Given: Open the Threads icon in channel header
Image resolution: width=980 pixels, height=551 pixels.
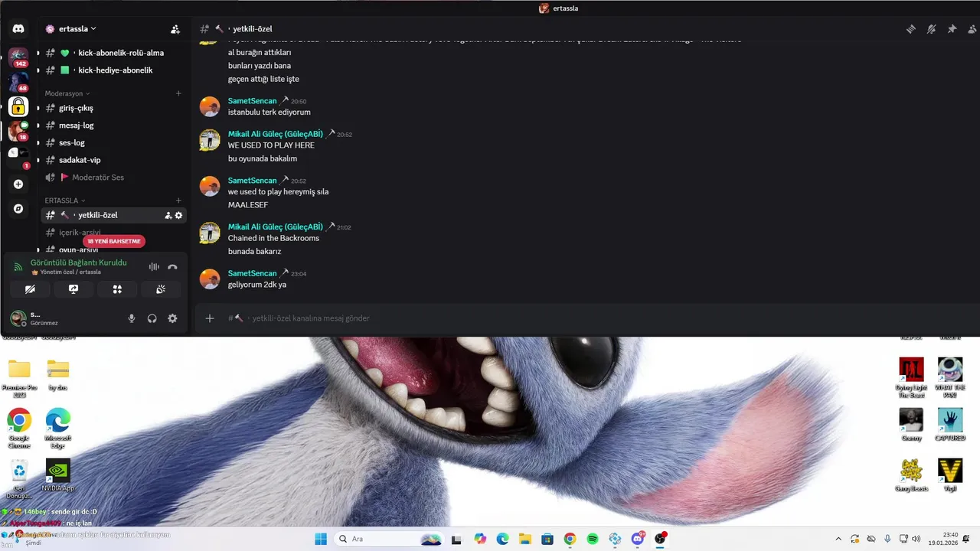Looking at the screenshot, I should (x=911, y=29).
